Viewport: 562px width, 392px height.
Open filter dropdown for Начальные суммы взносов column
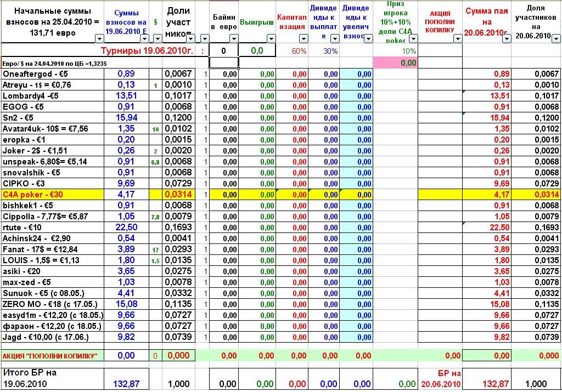(x=99, y=38)
